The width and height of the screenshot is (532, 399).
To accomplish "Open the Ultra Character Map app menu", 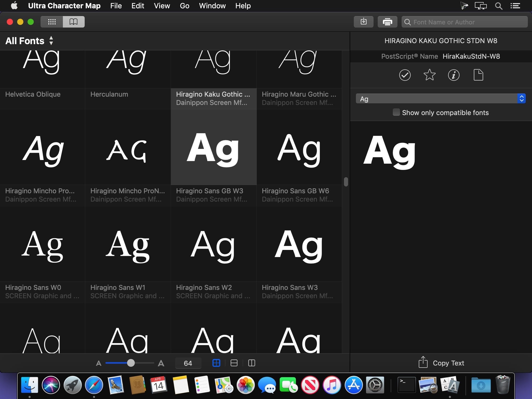I will coord(64,6).
